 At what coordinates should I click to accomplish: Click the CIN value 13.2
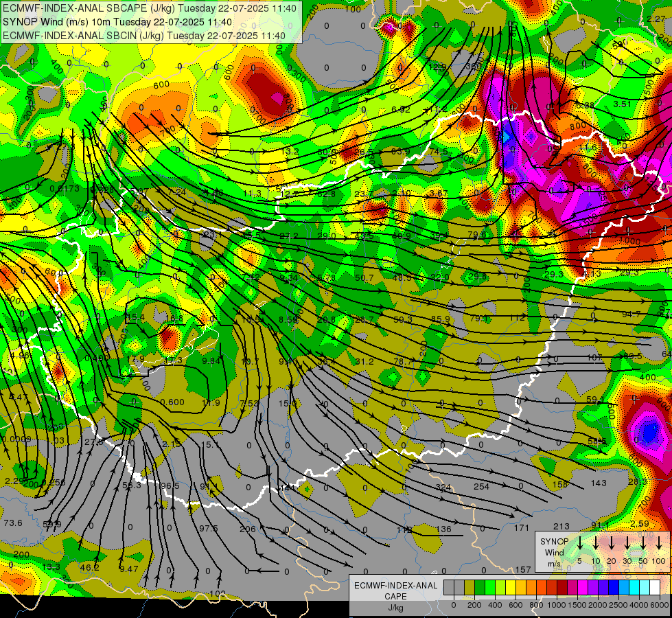tap(290, 151)
